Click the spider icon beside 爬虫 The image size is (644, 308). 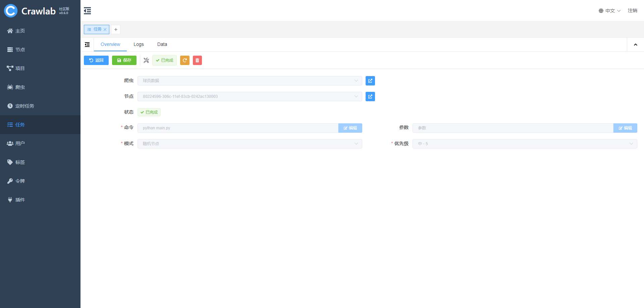[x=10, y=87]
